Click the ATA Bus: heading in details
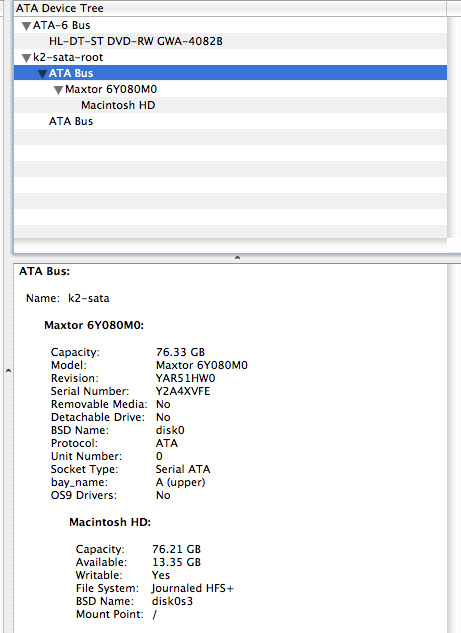 coord(44,271)
